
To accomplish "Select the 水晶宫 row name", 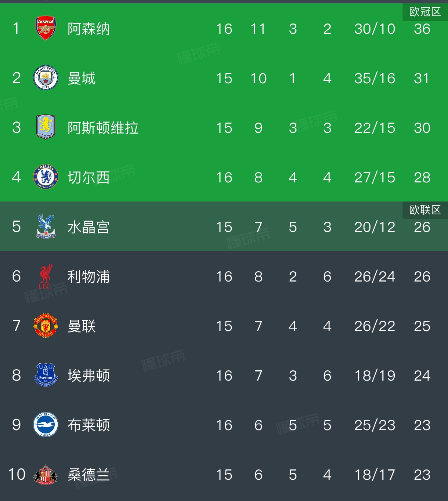I will click(88, 227).
